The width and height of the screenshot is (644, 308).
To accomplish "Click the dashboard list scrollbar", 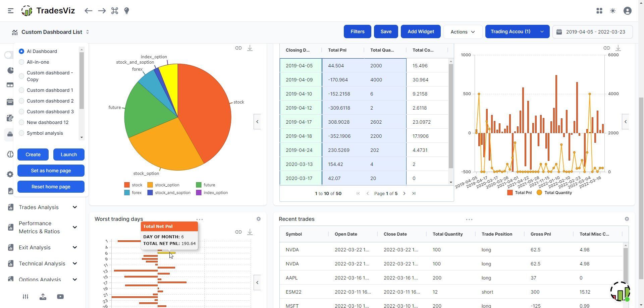I will (82, 80).
